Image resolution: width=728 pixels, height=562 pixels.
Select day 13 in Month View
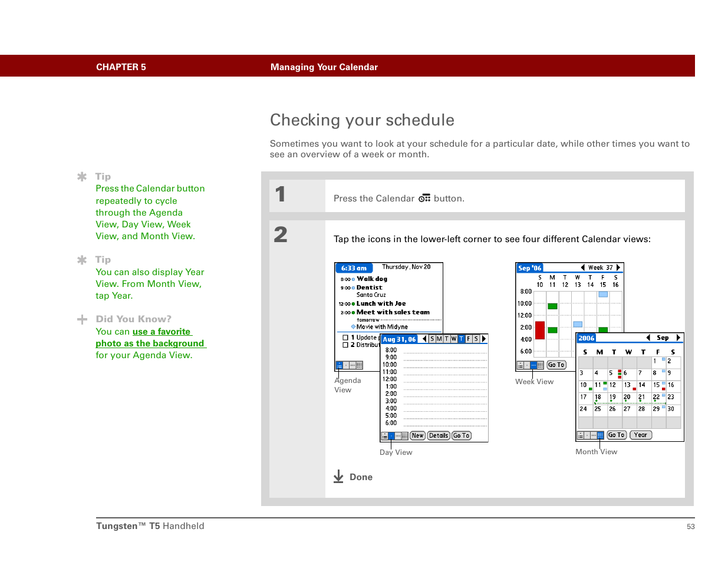[630, 386]
